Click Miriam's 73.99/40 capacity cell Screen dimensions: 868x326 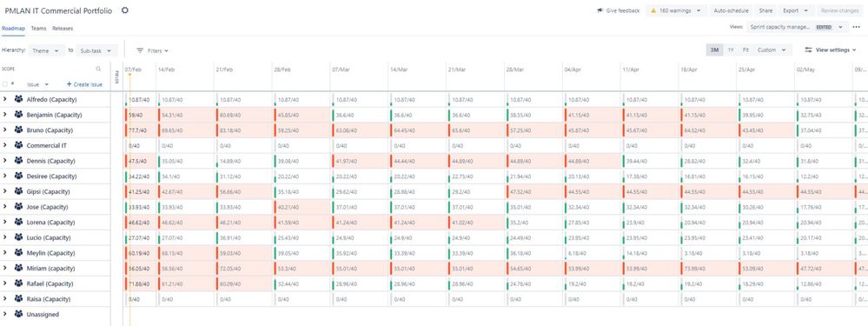point(707,268)
